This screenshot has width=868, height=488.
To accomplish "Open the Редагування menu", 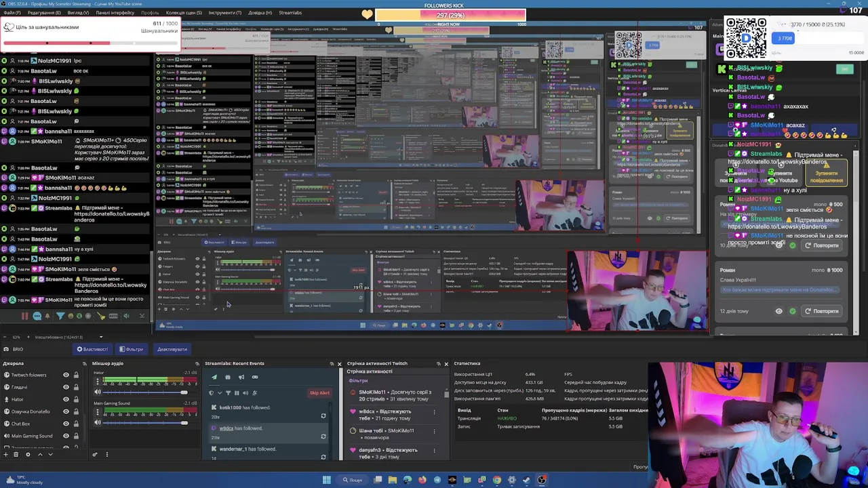I will (x=44, y=13).
